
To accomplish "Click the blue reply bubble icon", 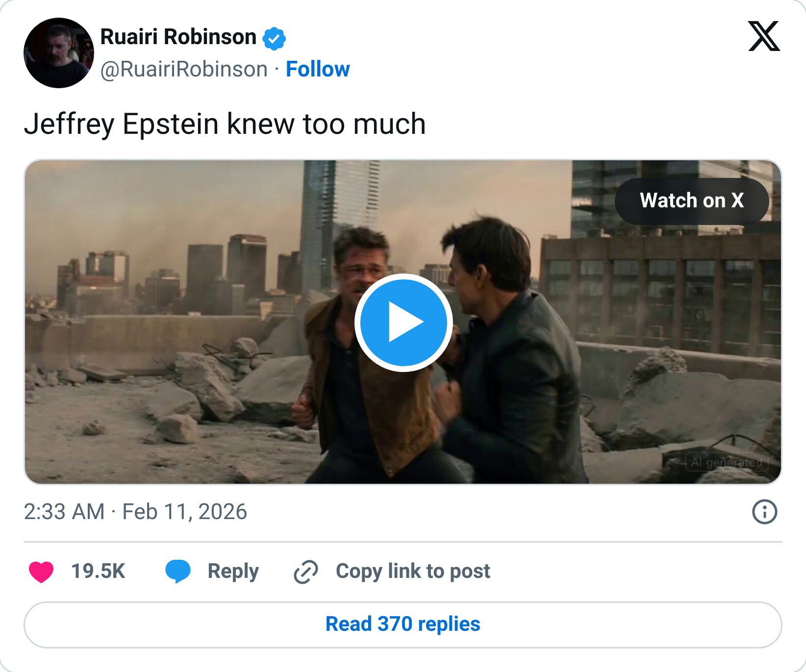I will pos(177,571).
